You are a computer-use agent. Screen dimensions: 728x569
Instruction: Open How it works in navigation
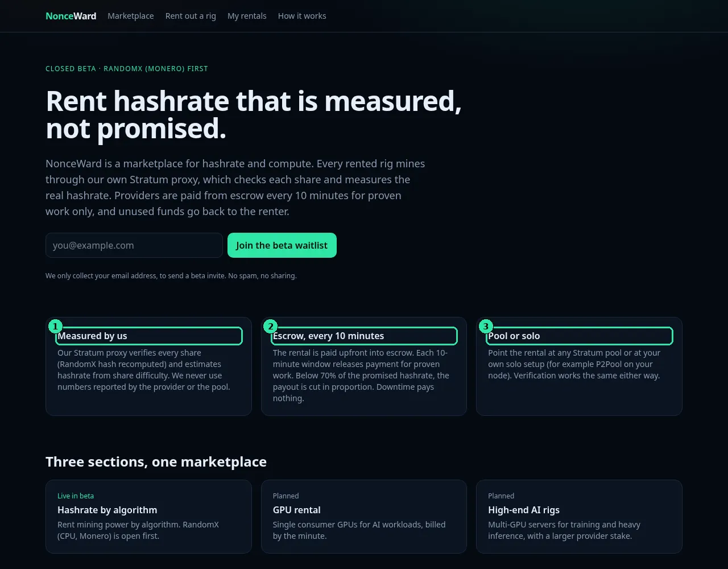(x=302, y=16)
